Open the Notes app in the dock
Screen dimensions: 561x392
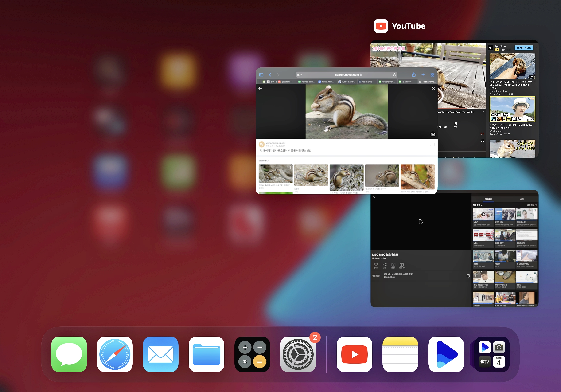click(x=400, y=354)
